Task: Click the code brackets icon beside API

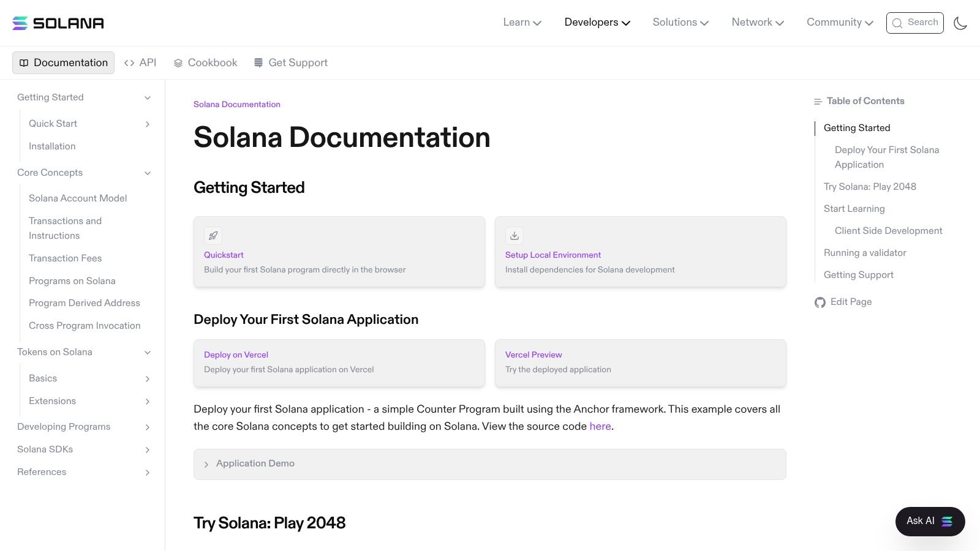Action: pyautogui.click(x=129, y=63)
